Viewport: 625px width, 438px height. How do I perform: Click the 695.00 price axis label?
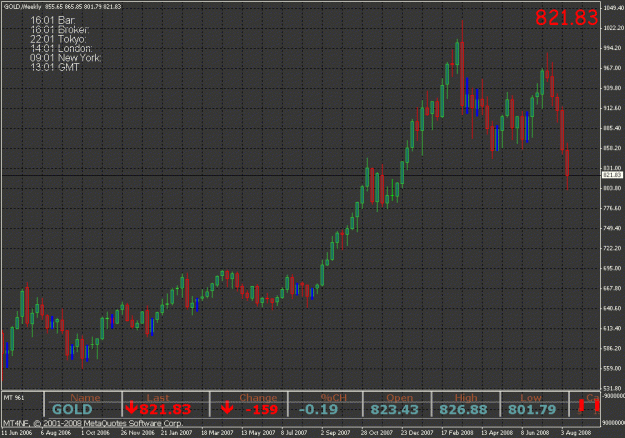tap(614, 268)
